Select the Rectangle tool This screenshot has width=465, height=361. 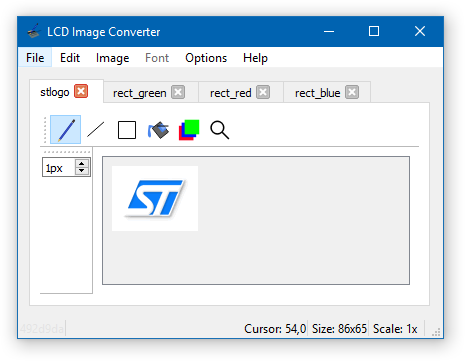pos(127,130)
